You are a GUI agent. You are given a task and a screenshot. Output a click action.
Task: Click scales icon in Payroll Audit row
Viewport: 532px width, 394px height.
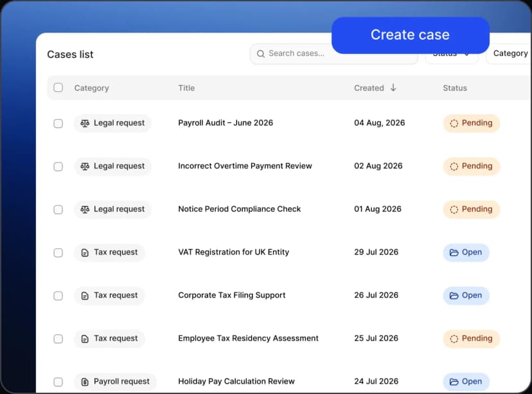[x=85, y=123]
